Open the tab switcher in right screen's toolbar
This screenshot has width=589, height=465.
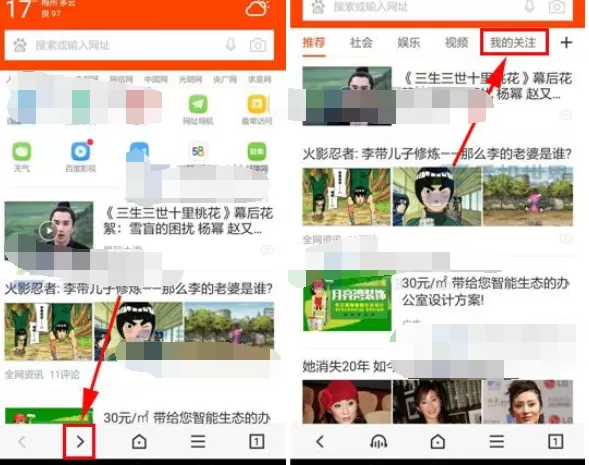click(555, 441)
